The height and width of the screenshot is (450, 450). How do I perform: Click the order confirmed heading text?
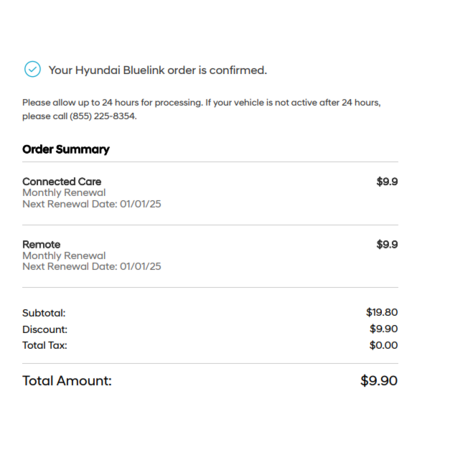pyautogui.click(x=158, y=70)
